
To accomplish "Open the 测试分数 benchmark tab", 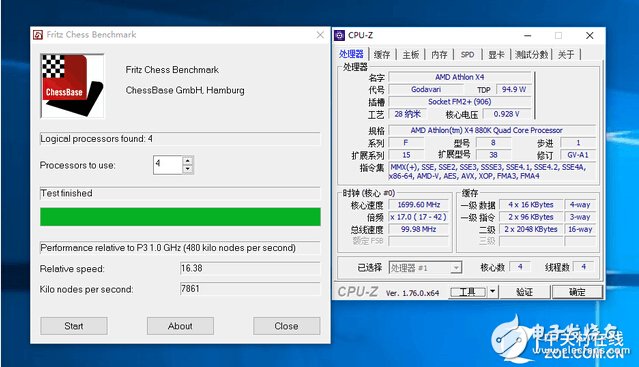I will pyautogui.click(x=531, y=55).
